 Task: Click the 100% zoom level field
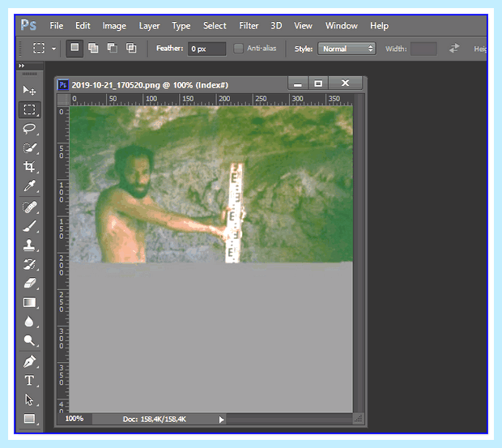(74, 419)
